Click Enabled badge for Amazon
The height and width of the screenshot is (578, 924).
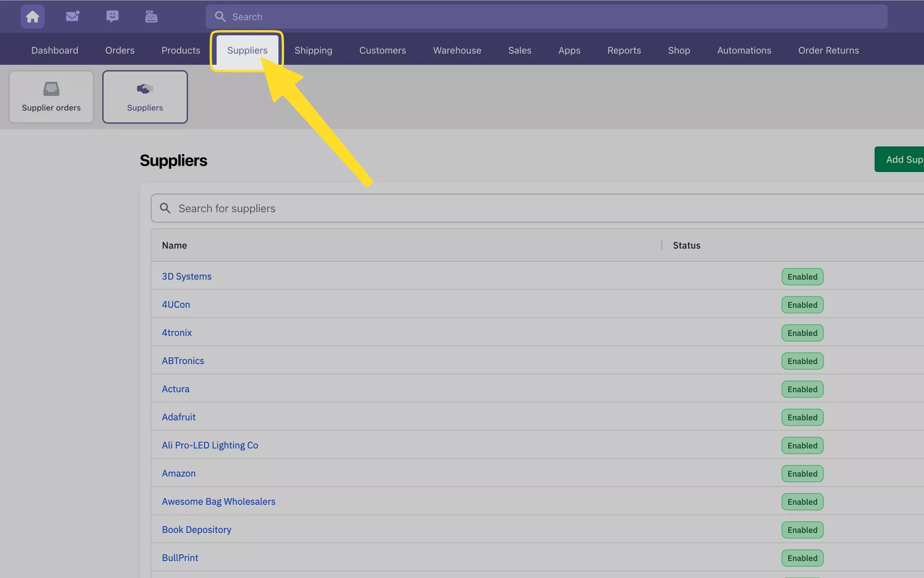[x=802, y=473]
